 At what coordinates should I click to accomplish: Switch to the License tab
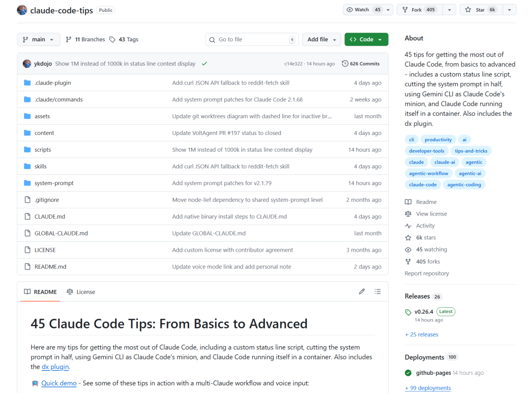(81, 292)
